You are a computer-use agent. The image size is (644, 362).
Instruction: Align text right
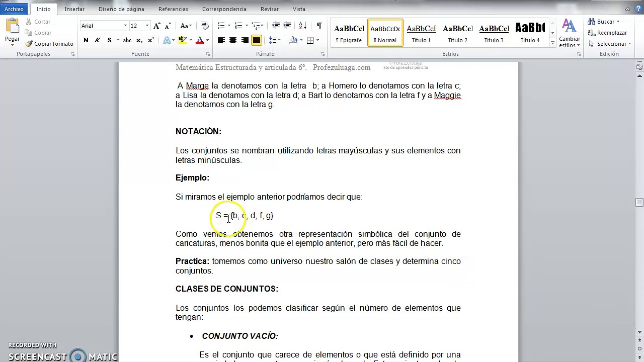245,40
